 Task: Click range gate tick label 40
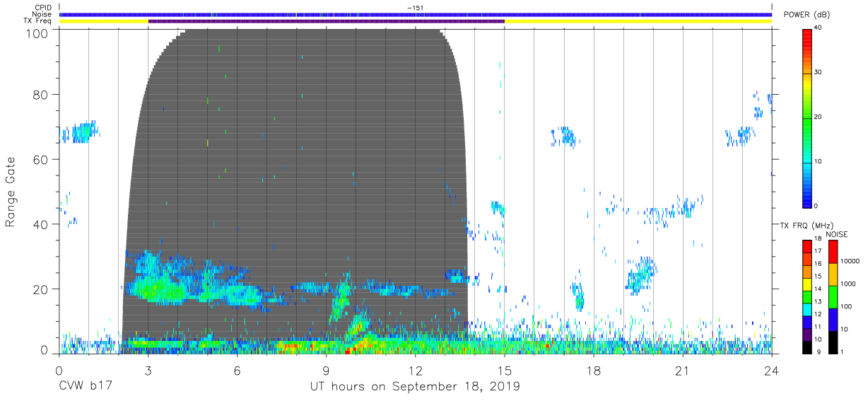(41, 225)
